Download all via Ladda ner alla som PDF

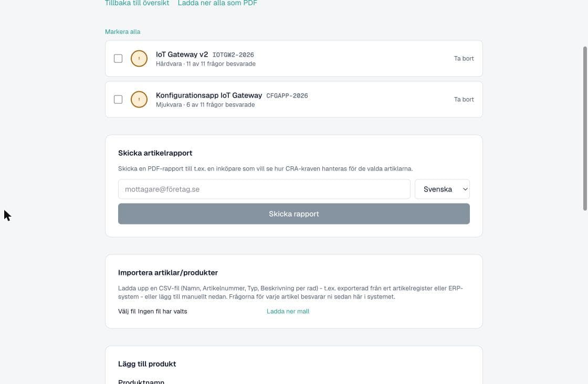[217, 3]
